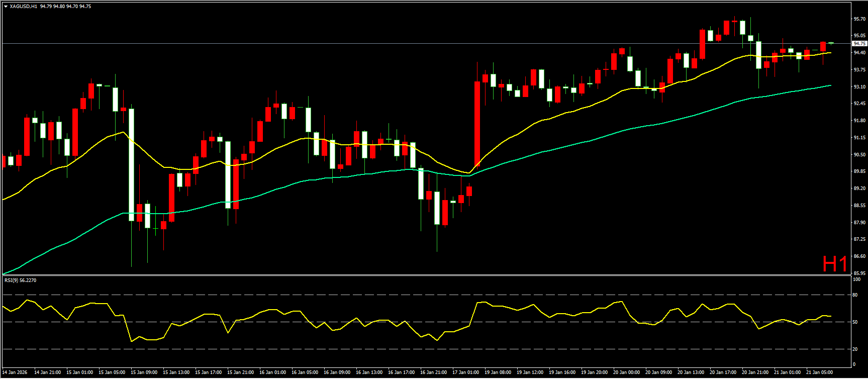The height and width of the screenshot is (379, 868).
Task: Click the 16 Jan 13:00 time label
Action: tap(369, 372)
